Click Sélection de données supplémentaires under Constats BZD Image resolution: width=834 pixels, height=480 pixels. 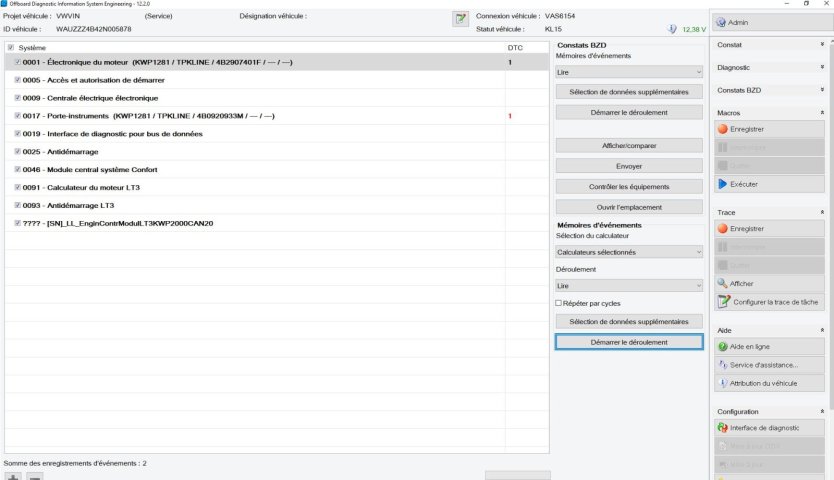click(629, 92)
